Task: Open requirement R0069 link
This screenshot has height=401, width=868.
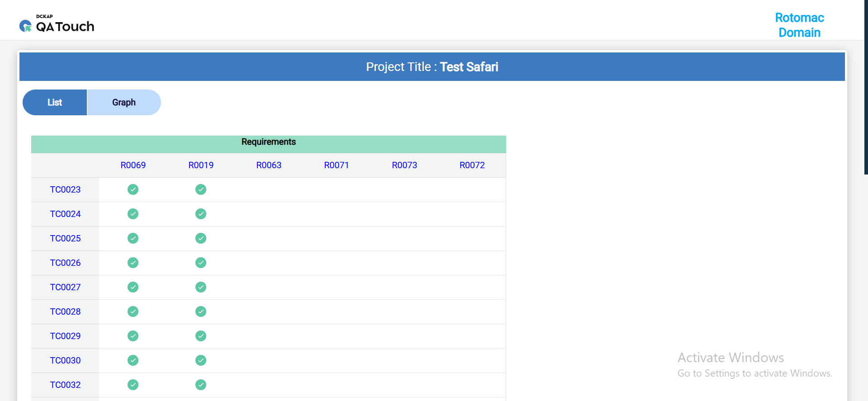Action: [133, 165]
